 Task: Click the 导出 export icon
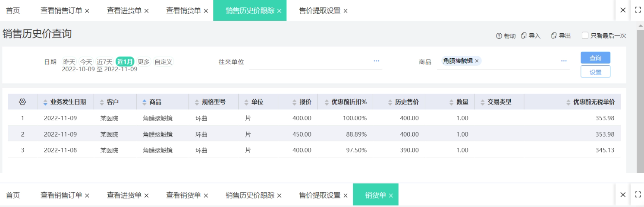(554, 36)
